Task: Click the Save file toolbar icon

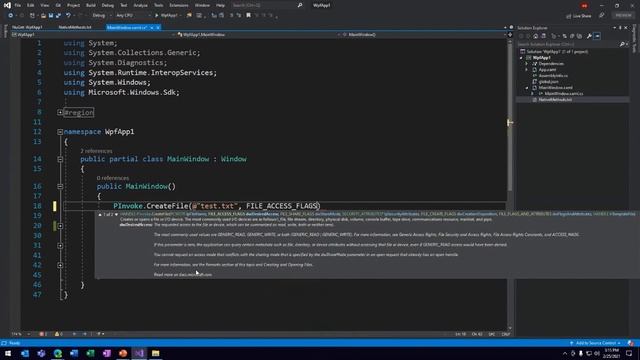Action: pyautogui.click(x=51, y=16)
